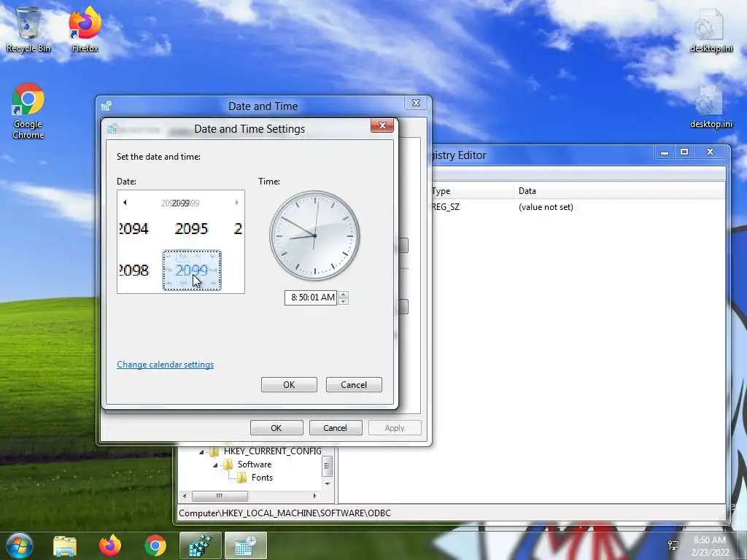Confirm with OK in Date and Time Settings

pos(289,385)
